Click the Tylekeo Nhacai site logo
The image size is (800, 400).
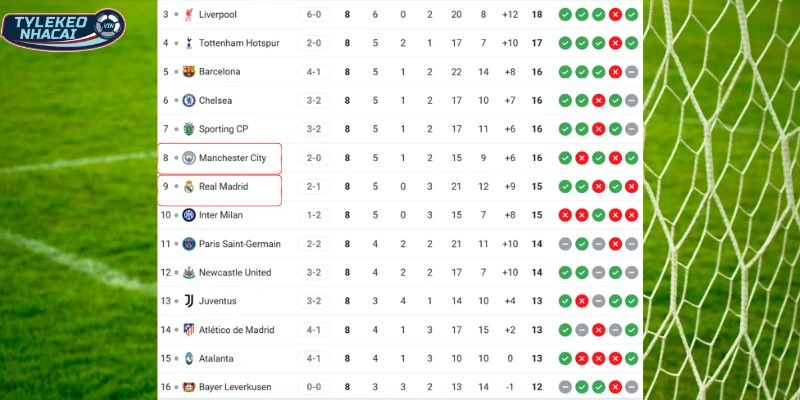[x=62, y=29]
